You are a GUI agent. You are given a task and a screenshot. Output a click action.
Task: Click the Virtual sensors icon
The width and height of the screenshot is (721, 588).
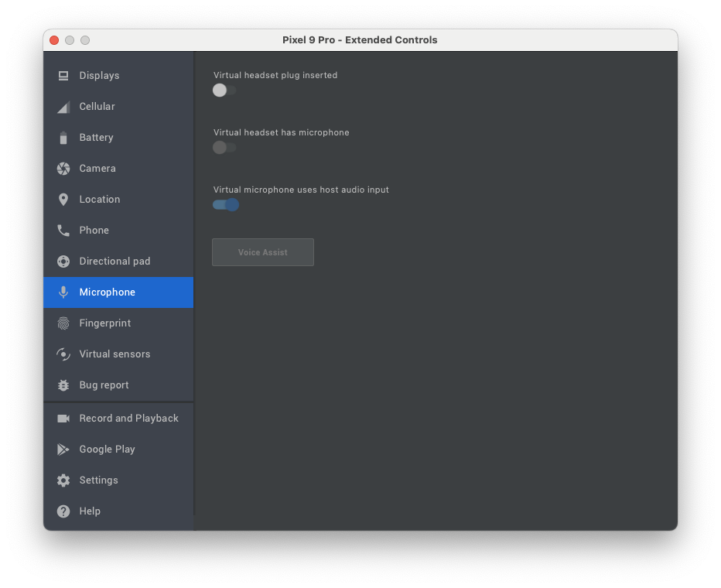[63, 354]
